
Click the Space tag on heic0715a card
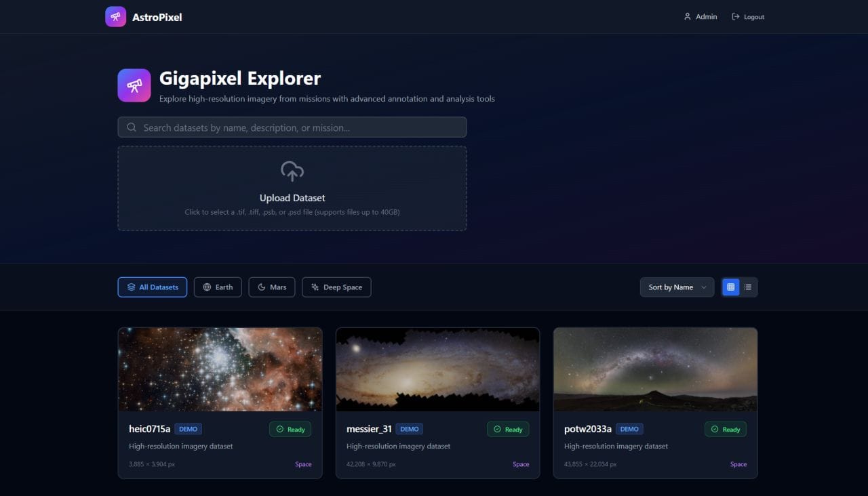pos(303,464)
